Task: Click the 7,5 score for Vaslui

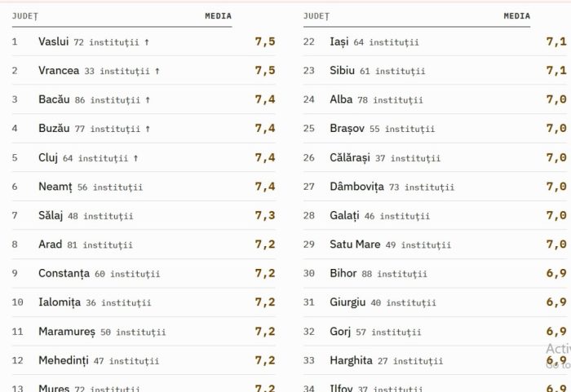Action: tap(265, 42)
